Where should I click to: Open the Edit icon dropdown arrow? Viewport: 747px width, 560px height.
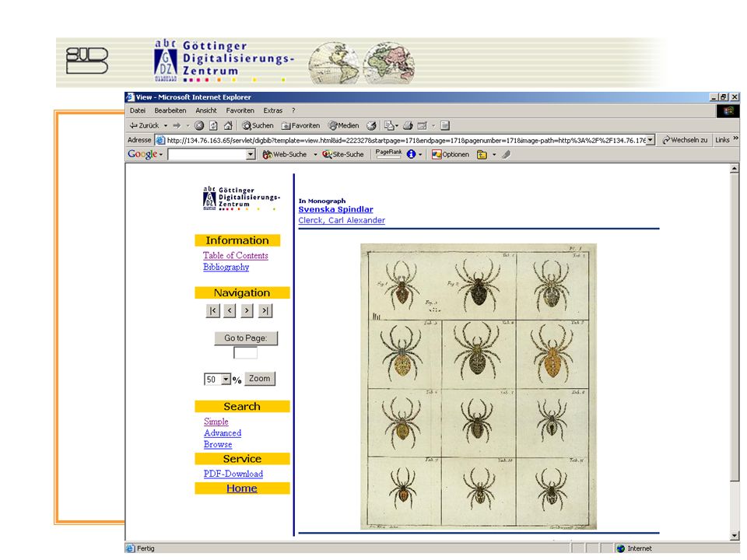tap(433, 126)
